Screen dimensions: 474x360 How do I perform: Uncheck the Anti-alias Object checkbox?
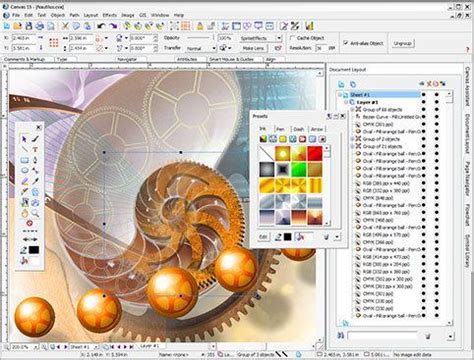click(346, 43)
